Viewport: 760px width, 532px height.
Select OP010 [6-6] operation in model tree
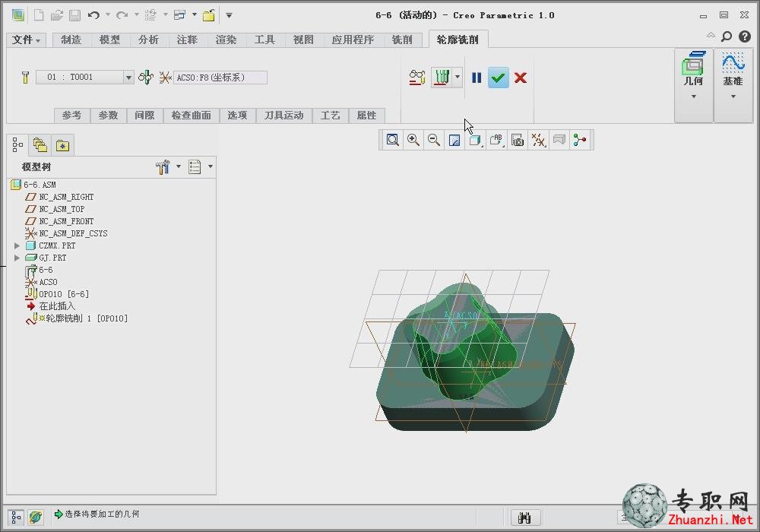pyautogui.click(x=64, y=294)
